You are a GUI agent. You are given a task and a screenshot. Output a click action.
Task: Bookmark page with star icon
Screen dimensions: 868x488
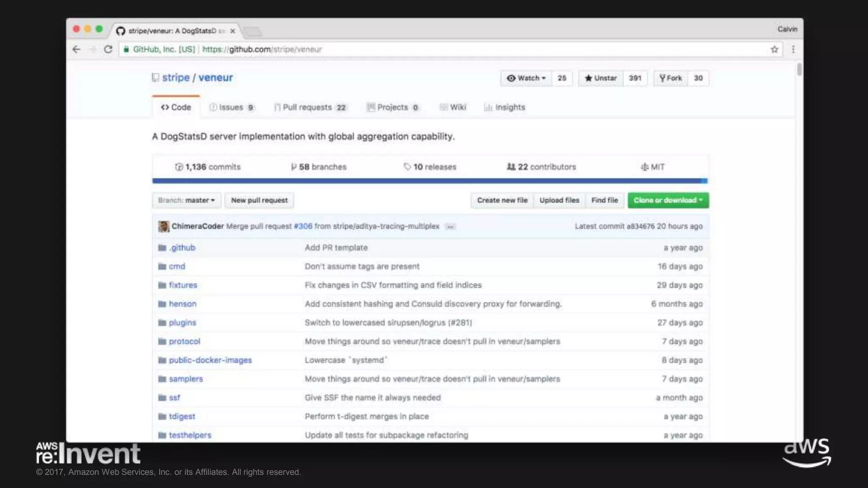click(774, 50)
